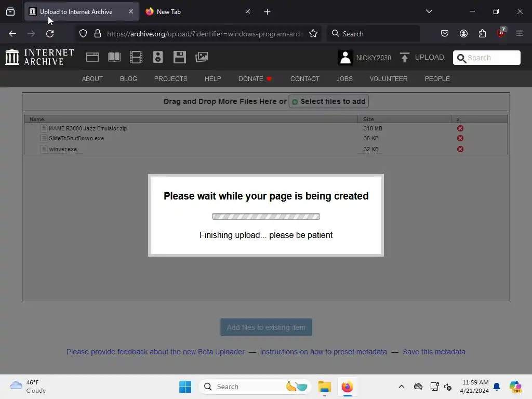
Task: Go back to the previous page
Action: click(12, 34)
